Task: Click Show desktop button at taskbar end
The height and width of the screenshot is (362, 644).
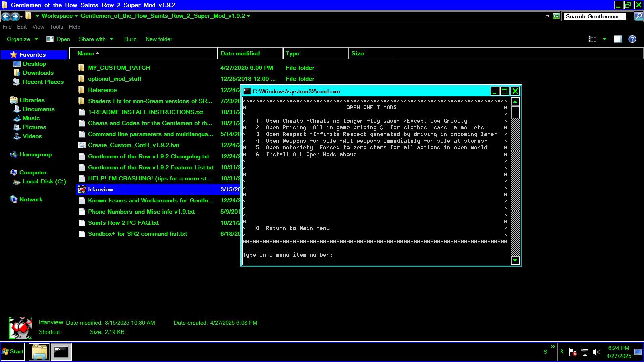Action: click(639, 352)
